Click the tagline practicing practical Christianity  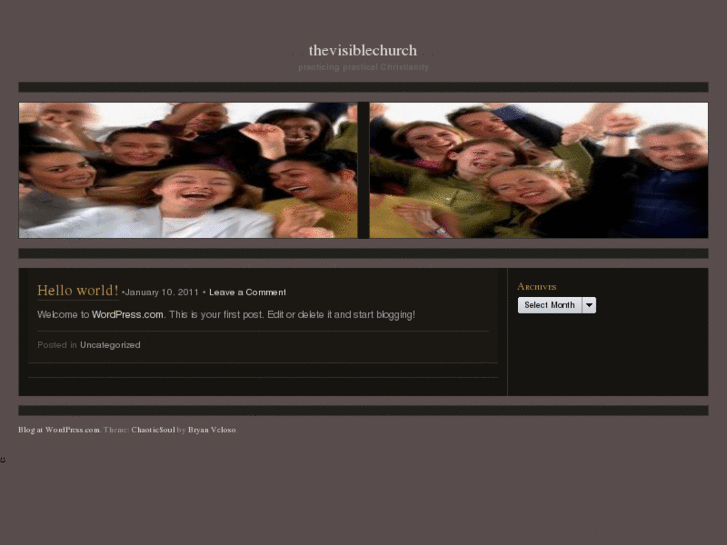click(x=364, y=67)
